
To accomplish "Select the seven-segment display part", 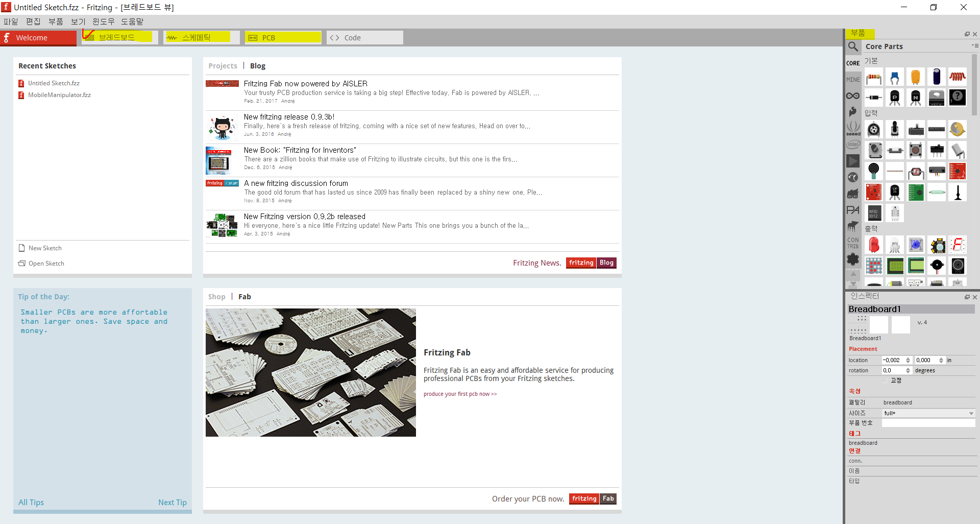I will coord(958,245).
